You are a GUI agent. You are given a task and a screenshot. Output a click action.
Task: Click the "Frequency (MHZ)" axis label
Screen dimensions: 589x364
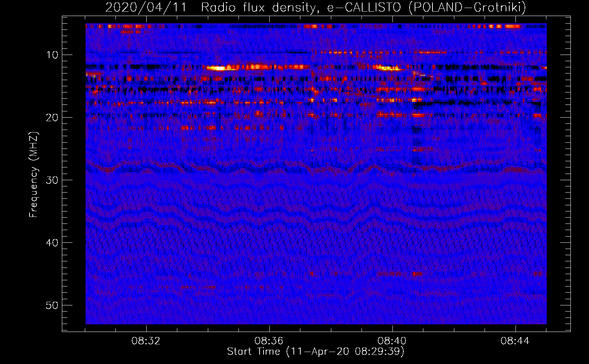33,175
